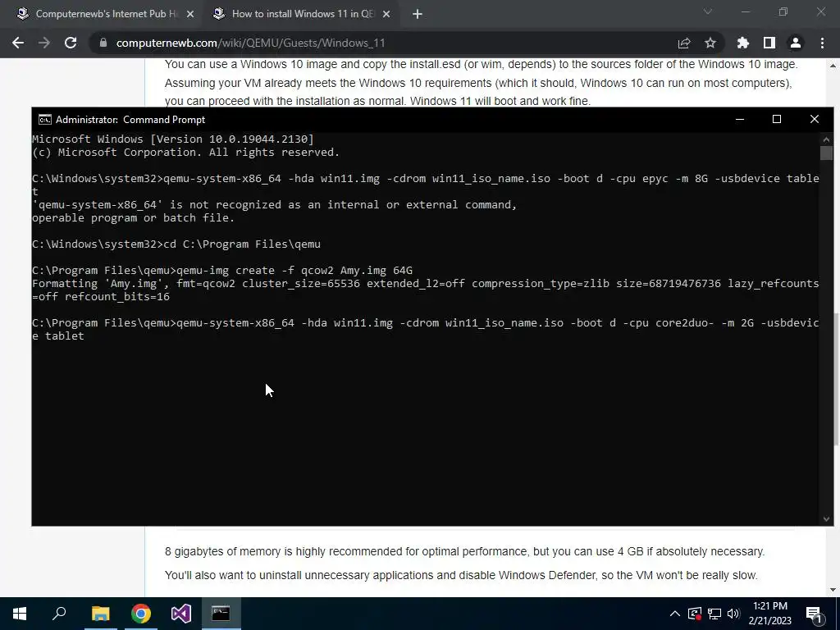
Task: Click browser page scrollbar up arrow
Action: click(x=833, y=66)
